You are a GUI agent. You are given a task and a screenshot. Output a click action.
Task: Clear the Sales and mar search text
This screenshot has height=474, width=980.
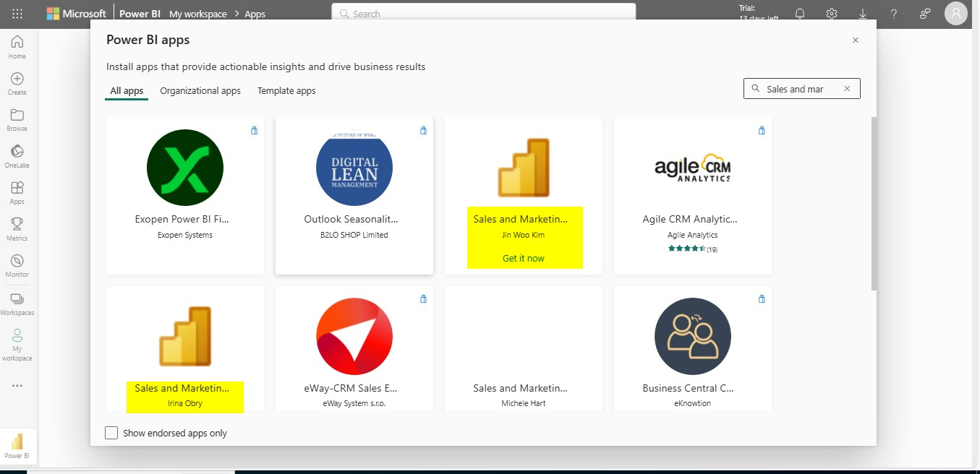pyautogui.click(x=847, y=89)
